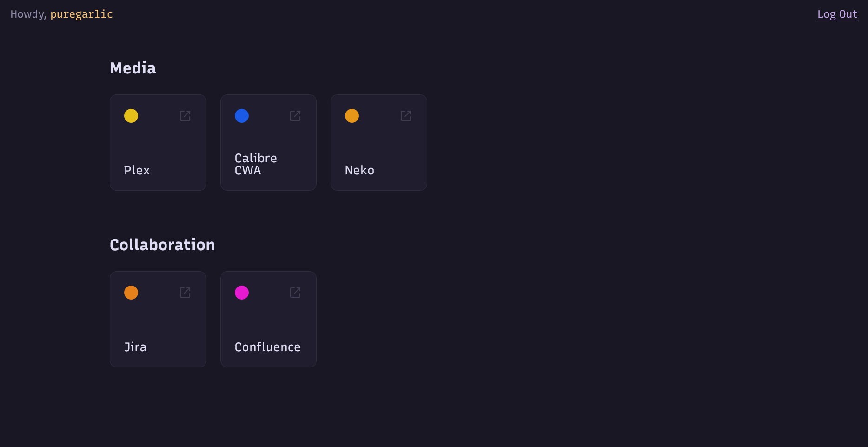
Task: Go to the Jira label text
Action: click(x=135, y=347)
